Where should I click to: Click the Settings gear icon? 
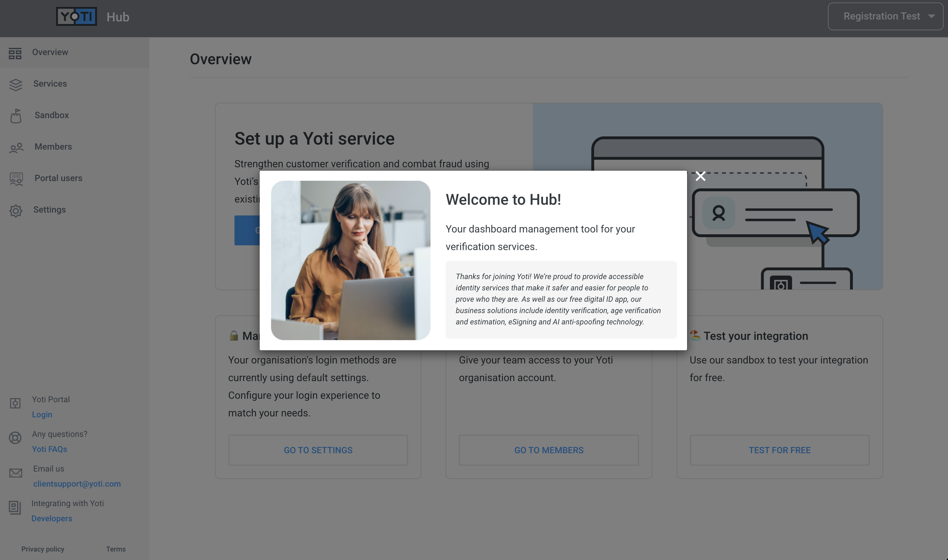pyautogui.click(x=15, y=211)
